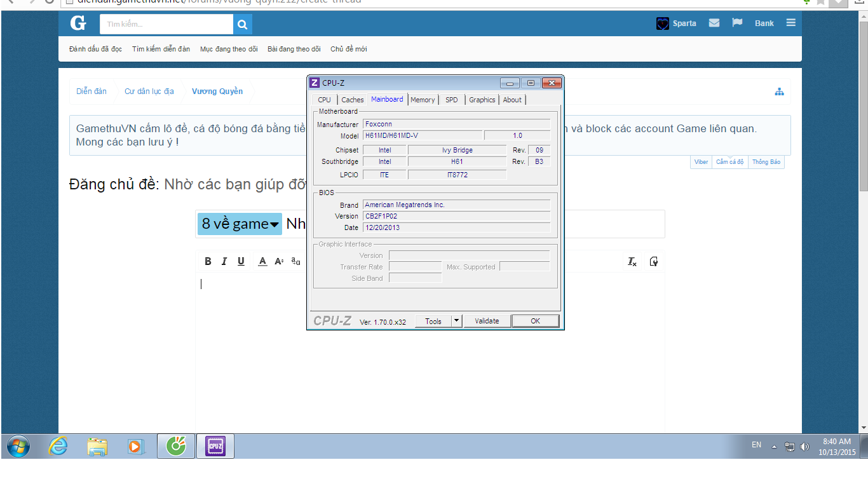Open Windows Media Player taskbar icon
The width and height of the screenshot is (868, 488).
(x=136, y=447)
